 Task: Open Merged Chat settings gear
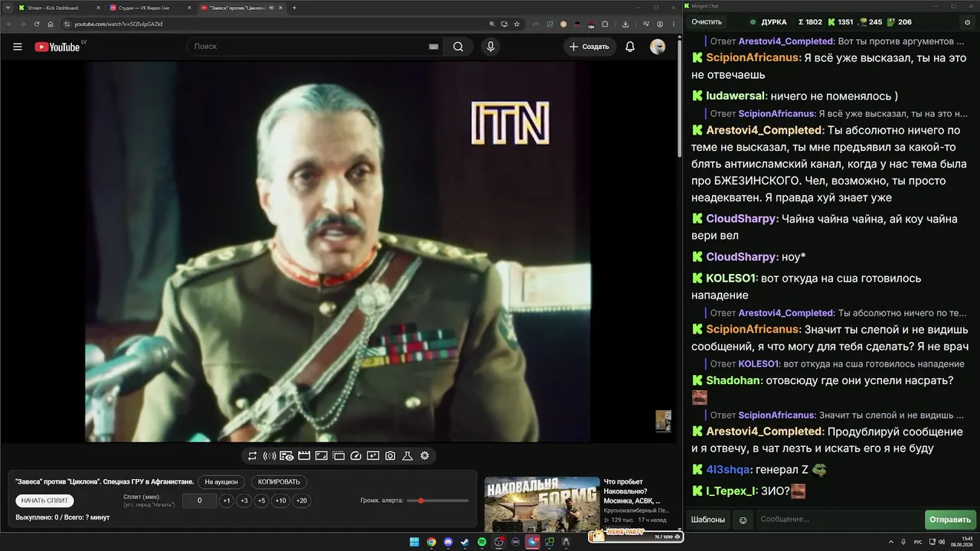968,22
